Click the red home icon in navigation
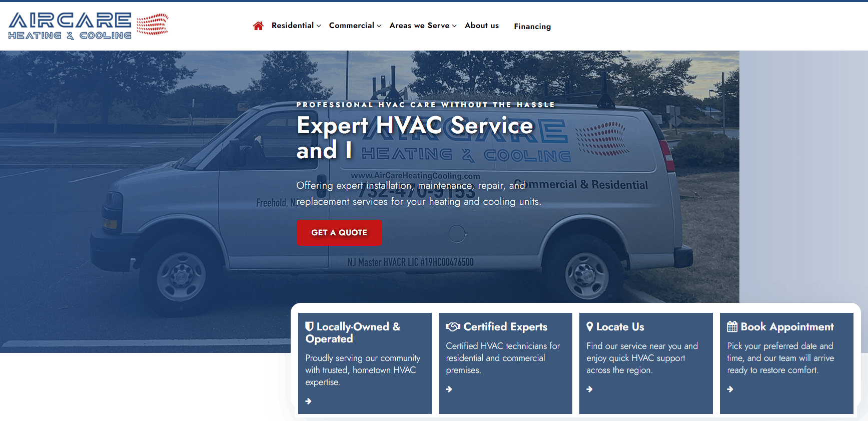This screenshot has width=868, height=421. pyautogui.click(x=258, y=26)
